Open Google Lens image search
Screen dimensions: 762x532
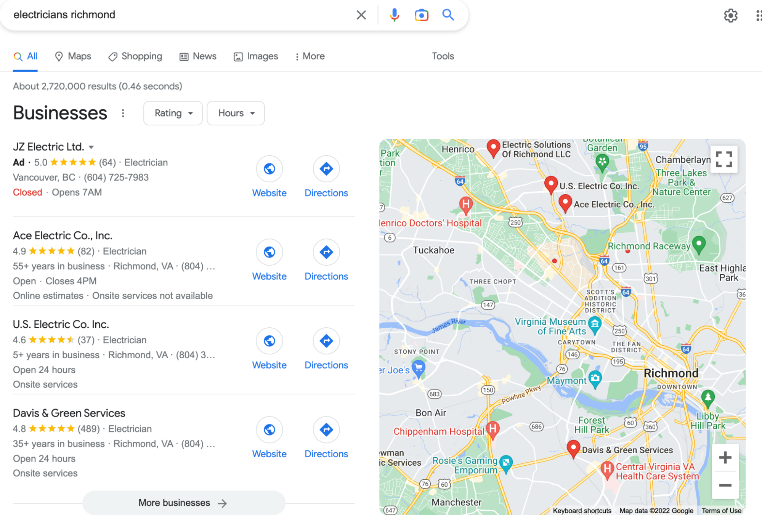(x=421, y=15)
